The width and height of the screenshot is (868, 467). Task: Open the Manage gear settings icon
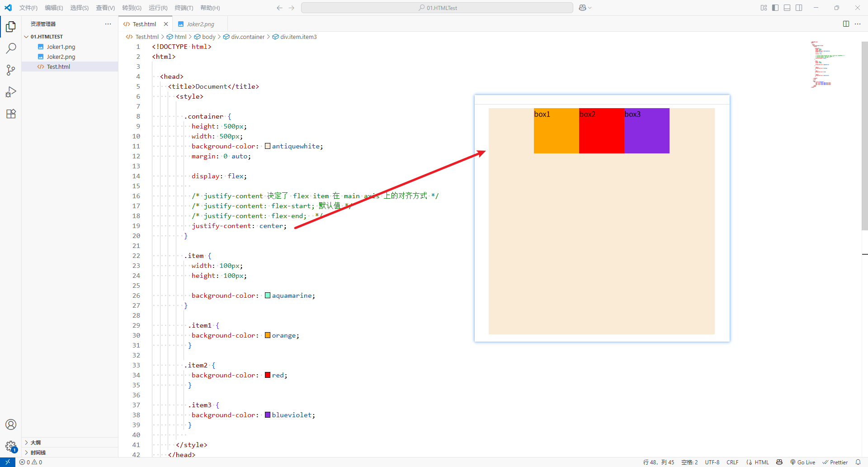coord(11,446)
